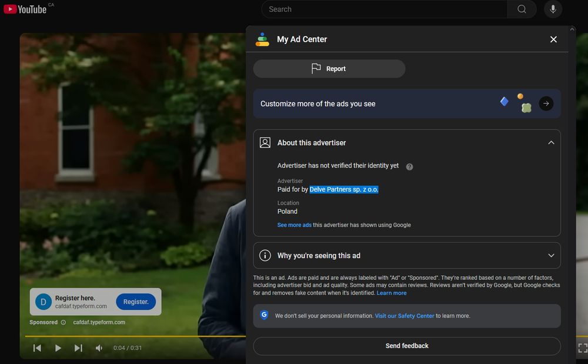Skip to next video

pos(78,348)
